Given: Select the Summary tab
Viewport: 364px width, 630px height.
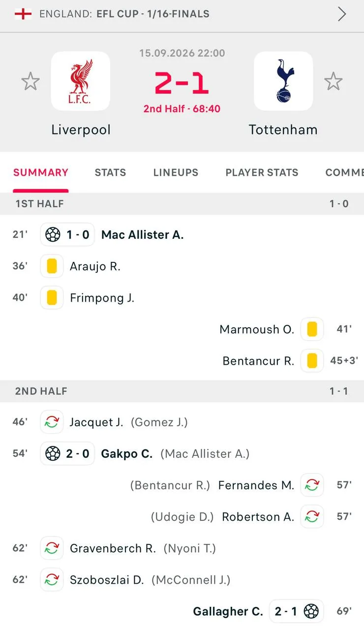Looking at the screenshot, I should [41, 173].
